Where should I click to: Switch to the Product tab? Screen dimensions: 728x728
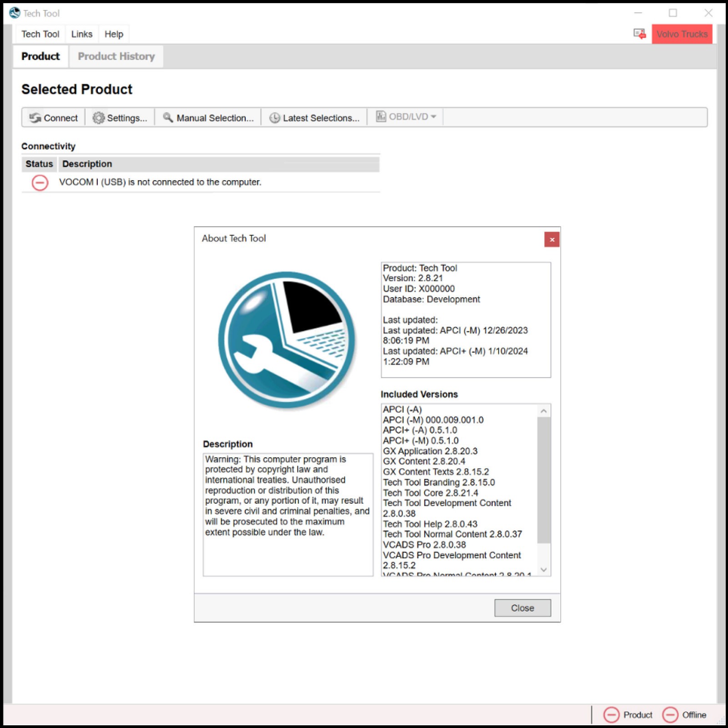point(40,56)
